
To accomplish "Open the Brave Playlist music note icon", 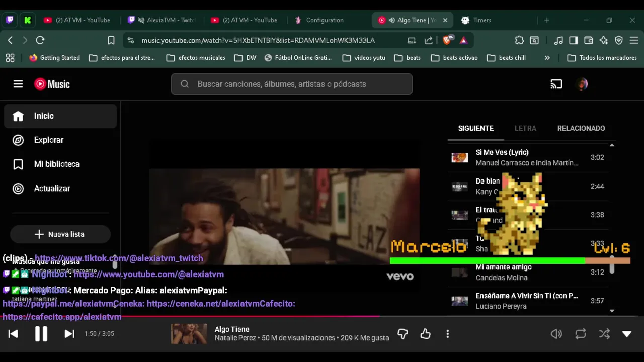I will pyautogui.click(x=558, y=40).
